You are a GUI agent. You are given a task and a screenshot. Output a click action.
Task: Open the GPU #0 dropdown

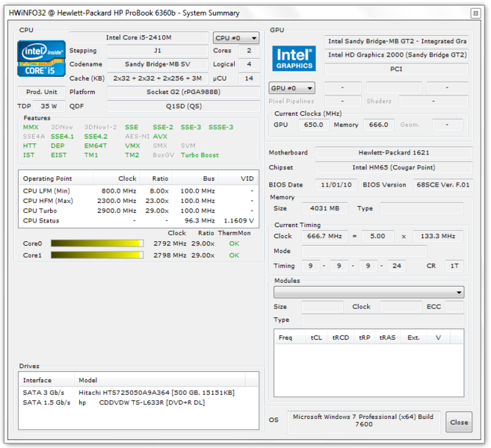coord(291,88)
